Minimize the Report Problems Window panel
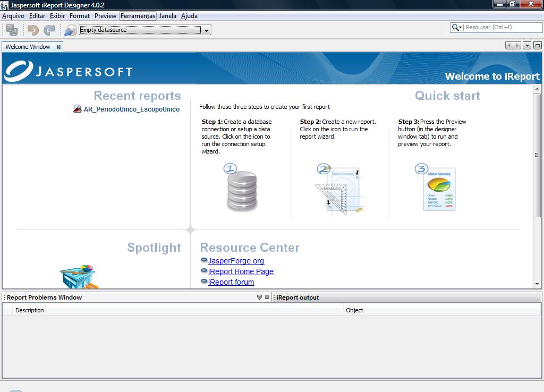This screenshot has width=544, height=392. pos(259,297)
